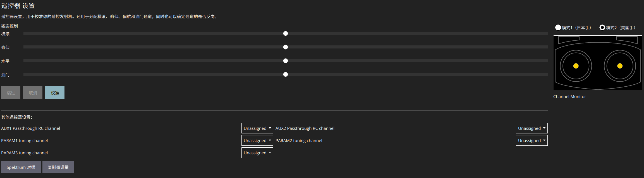644x178 pixels.
Task: Expand PARAM2 tuning channel dropdown
Action: (532, 140)
